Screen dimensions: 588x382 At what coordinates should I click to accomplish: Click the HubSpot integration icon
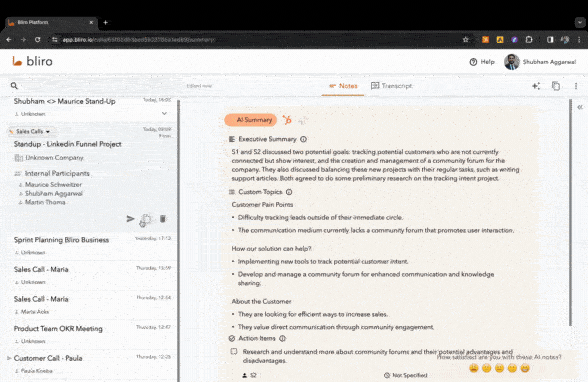(x=287, y=120)
